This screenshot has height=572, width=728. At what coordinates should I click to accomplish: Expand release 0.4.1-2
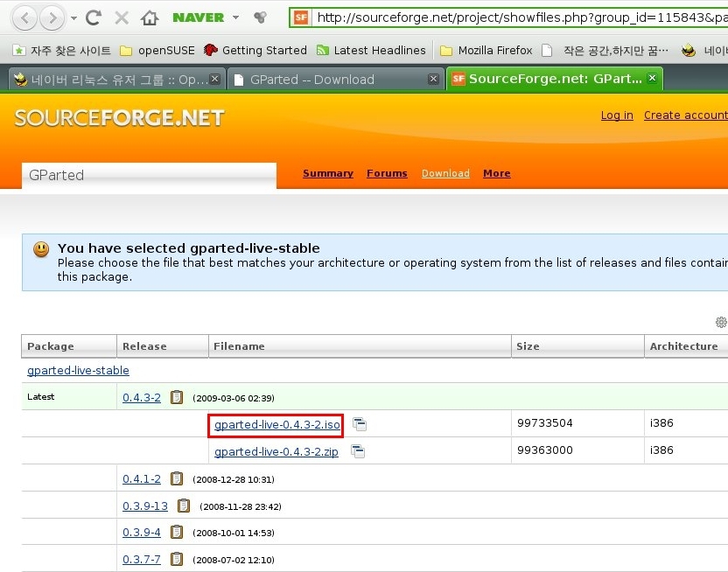[x=142, y=478]
